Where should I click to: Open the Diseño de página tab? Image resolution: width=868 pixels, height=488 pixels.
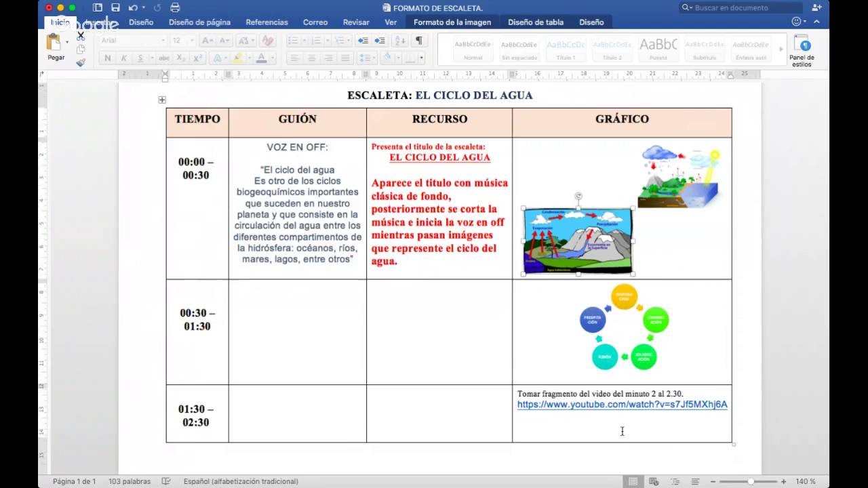pos(199,22)
